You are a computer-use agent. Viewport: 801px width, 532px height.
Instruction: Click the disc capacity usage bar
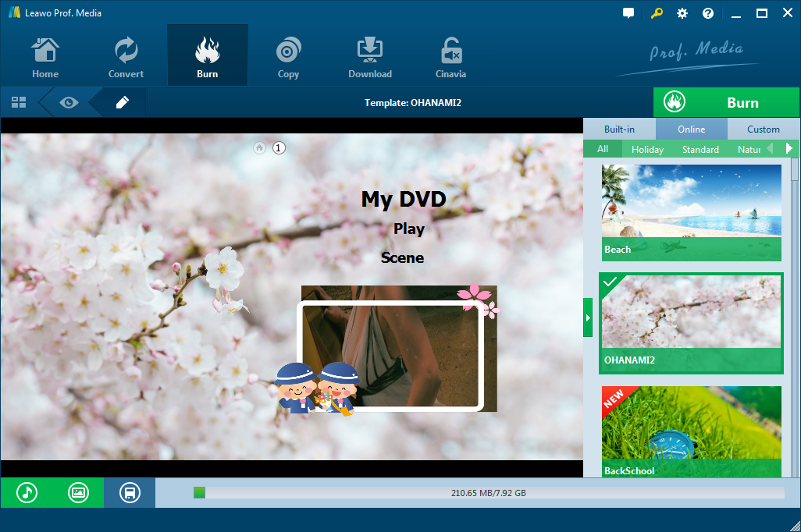pos(489,493)
